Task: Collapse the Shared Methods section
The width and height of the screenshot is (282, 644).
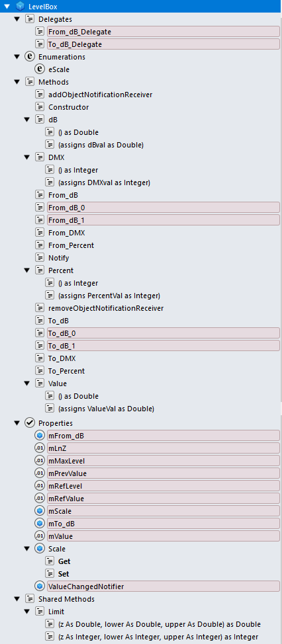Action: tap(17, 599)
